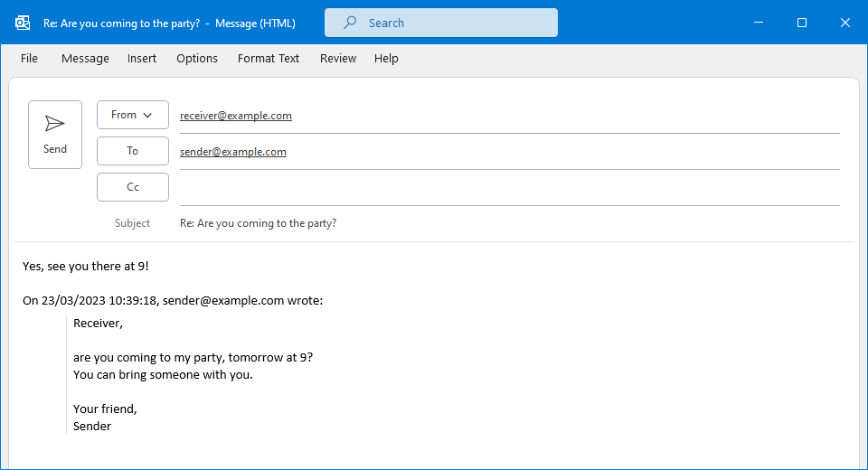Open the Options tab

point(197,58)
